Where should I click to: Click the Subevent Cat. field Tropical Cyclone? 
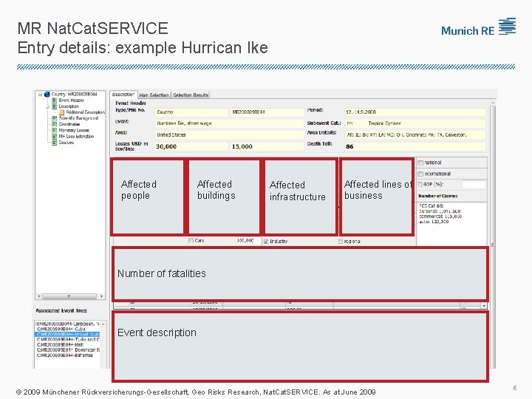415,123
